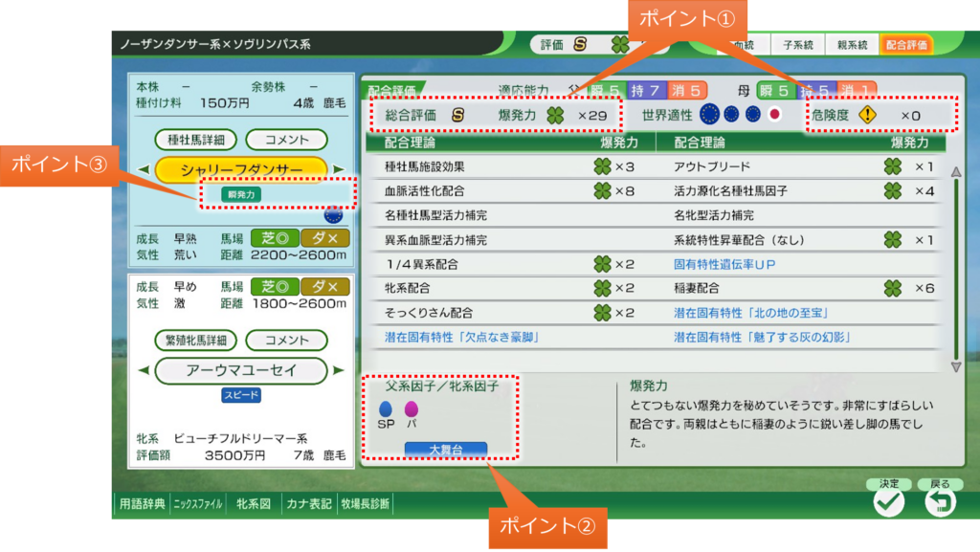The height and width of the screenshot is (552, 980).
Task: Open 用語辞典 in the bottom bar
Action: pos(142,503)
